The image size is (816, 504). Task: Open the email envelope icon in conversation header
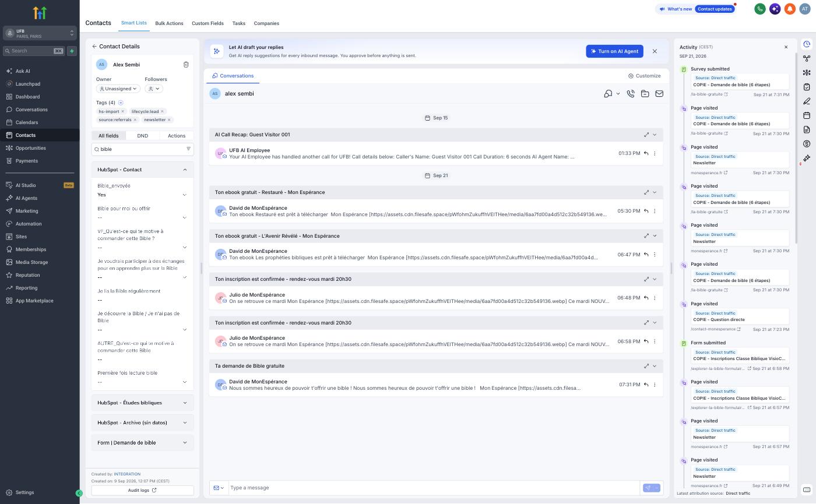(x=659, y=94)
